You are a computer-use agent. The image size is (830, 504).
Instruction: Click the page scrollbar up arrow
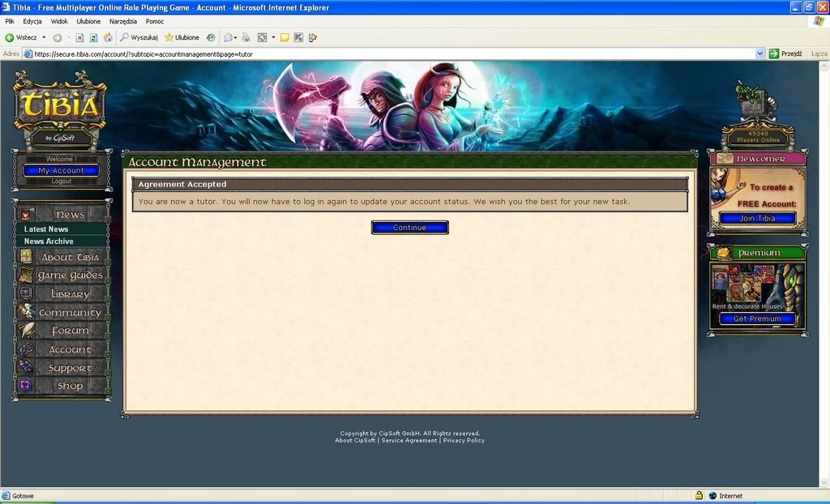tap(824, 66)
